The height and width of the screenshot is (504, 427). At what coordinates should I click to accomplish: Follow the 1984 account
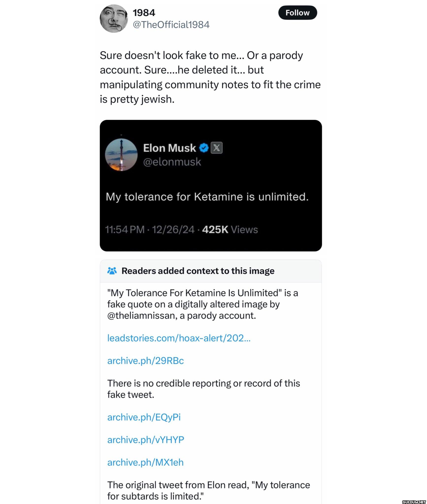(297, 13)
